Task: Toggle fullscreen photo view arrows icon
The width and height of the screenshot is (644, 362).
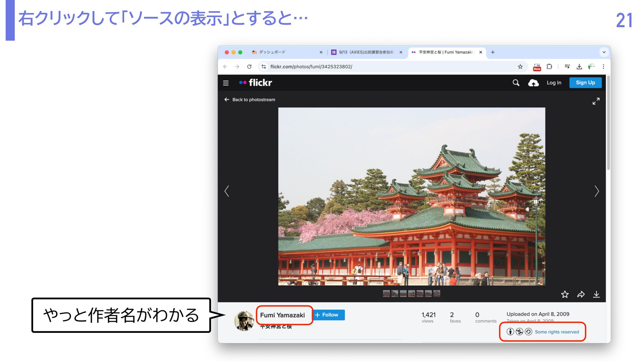Action: click(x=596, y=101)
